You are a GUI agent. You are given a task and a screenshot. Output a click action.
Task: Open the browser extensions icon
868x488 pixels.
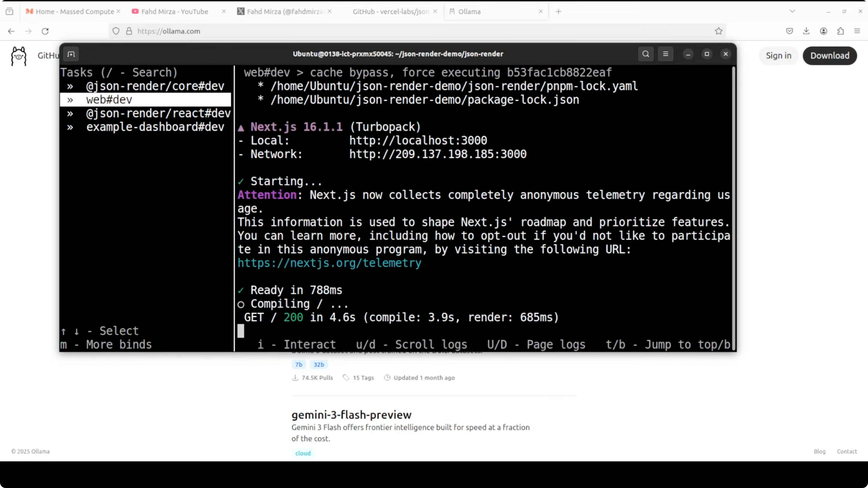(840, 31)
